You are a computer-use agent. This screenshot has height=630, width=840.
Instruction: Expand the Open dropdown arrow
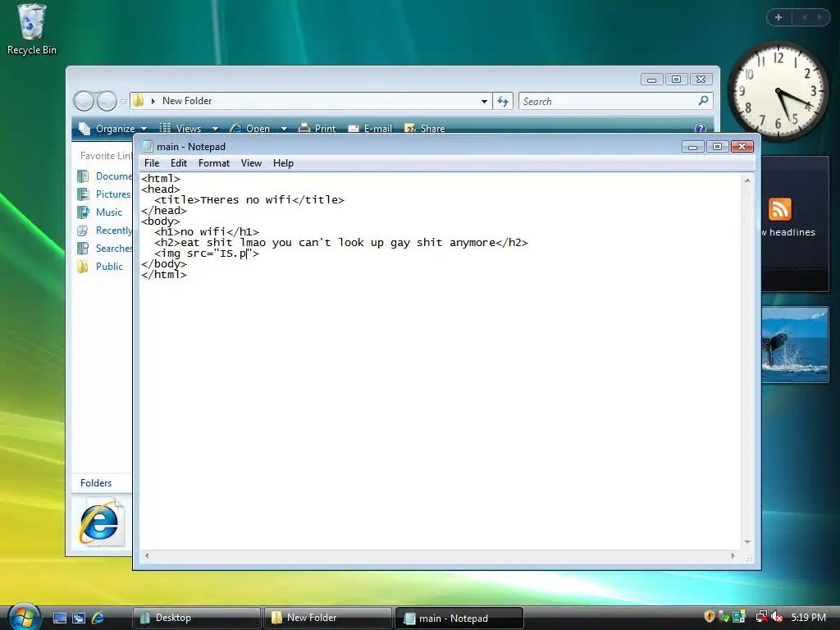[x=284, y=129]
